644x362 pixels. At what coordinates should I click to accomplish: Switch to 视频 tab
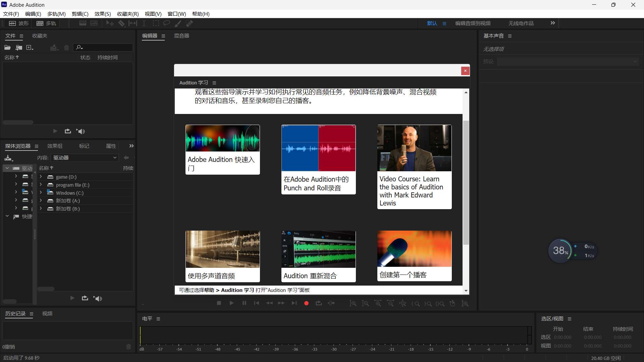(x=47, y=313)
